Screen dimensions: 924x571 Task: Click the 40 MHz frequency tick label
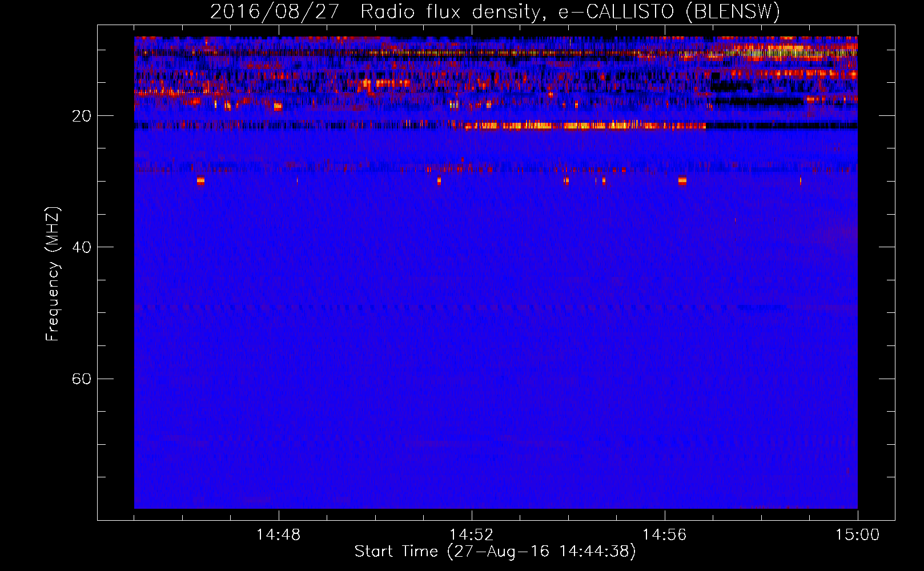click(81, 247)
